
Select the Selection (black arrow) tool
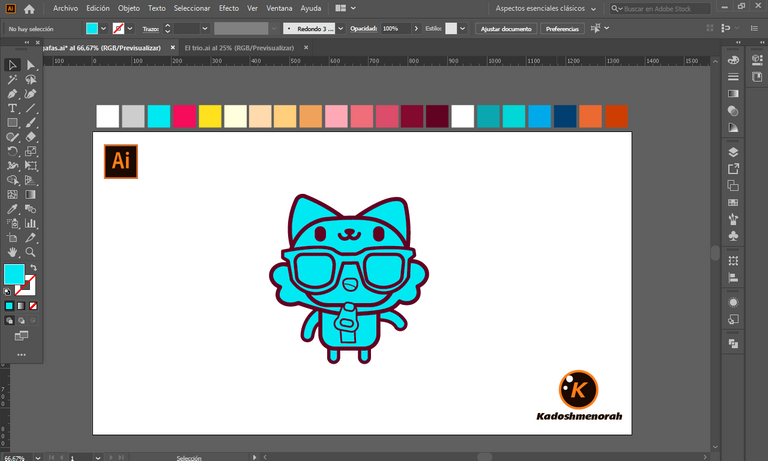pyautogui.click(x=12, y=65)
